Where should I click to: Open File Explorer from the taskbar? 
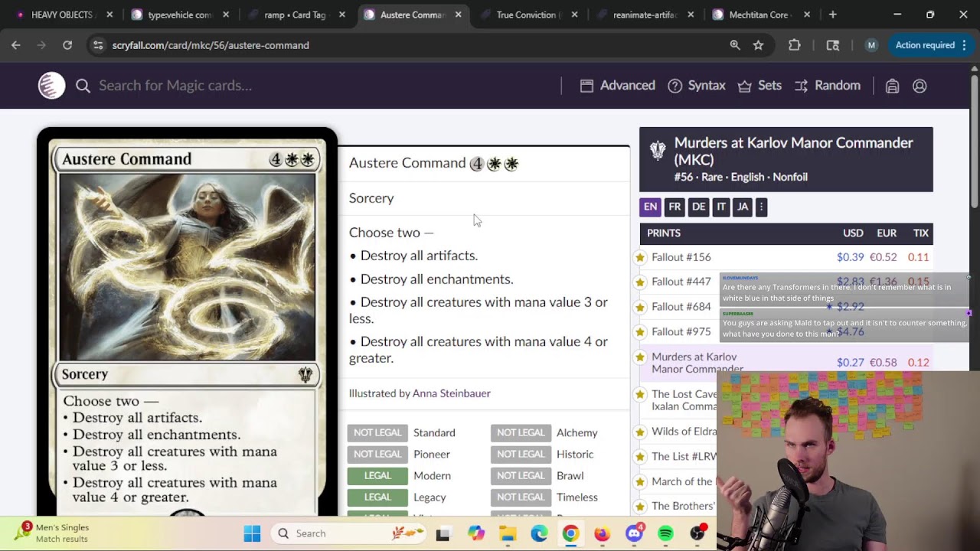(x=508, y=533)
